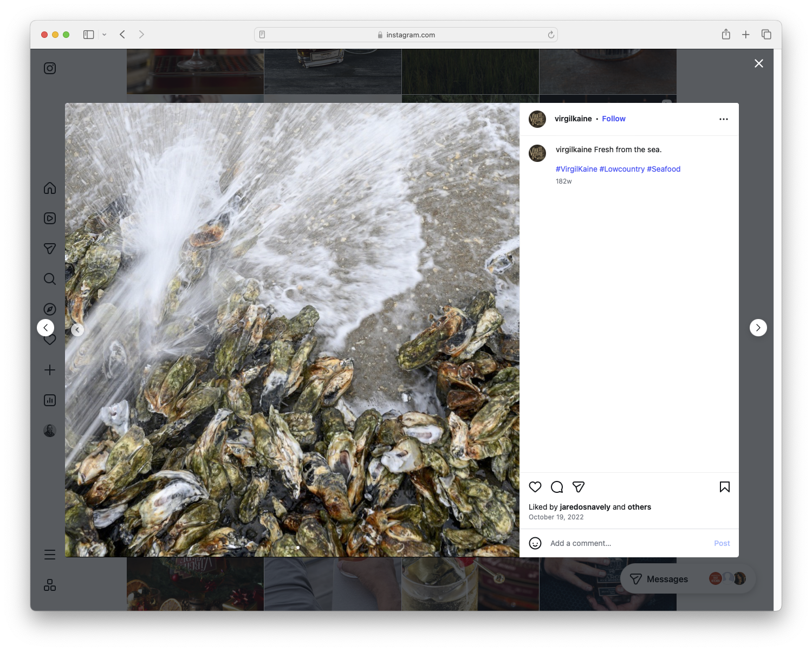The image size is (812, 651).
Task: Open the Messages floating panel
Action: click(x=688, y=579)
